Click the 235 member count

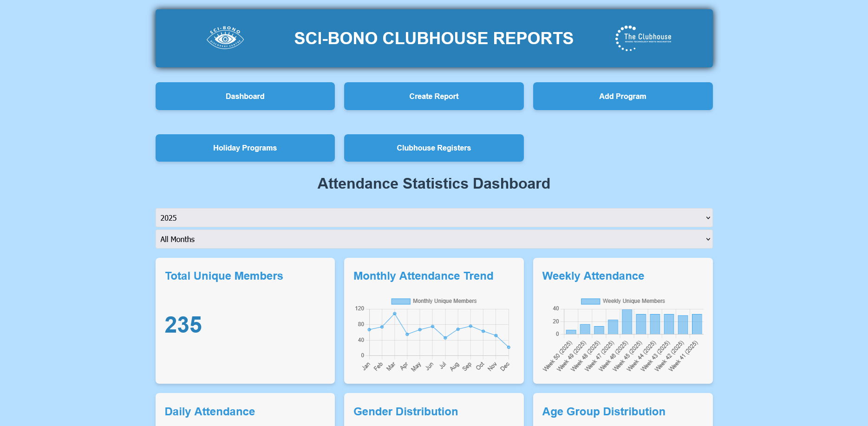183,325
